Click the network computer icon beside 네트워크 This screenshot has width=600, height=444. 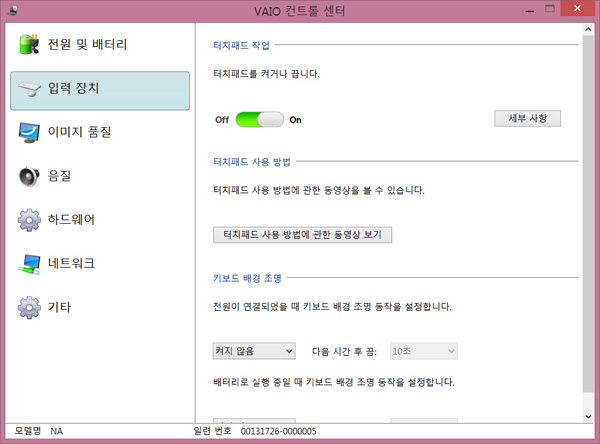coord(29,264)
